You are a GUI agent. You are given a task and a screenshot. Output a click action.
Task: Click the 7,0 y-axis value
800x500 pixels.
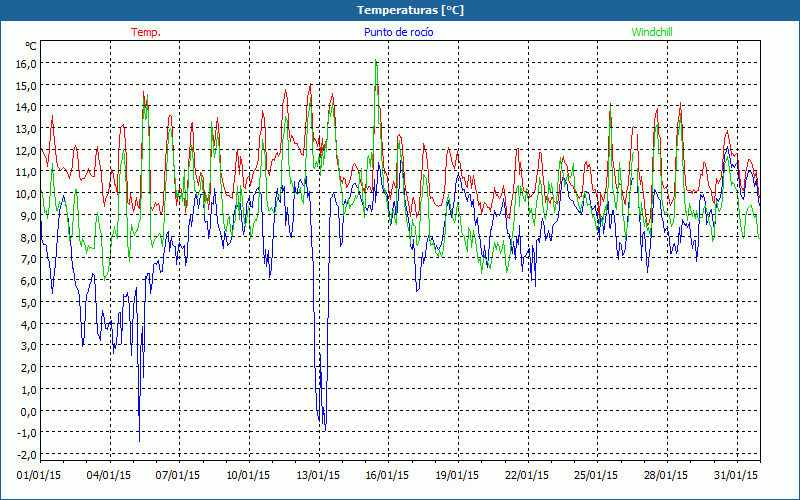point(29,259)
